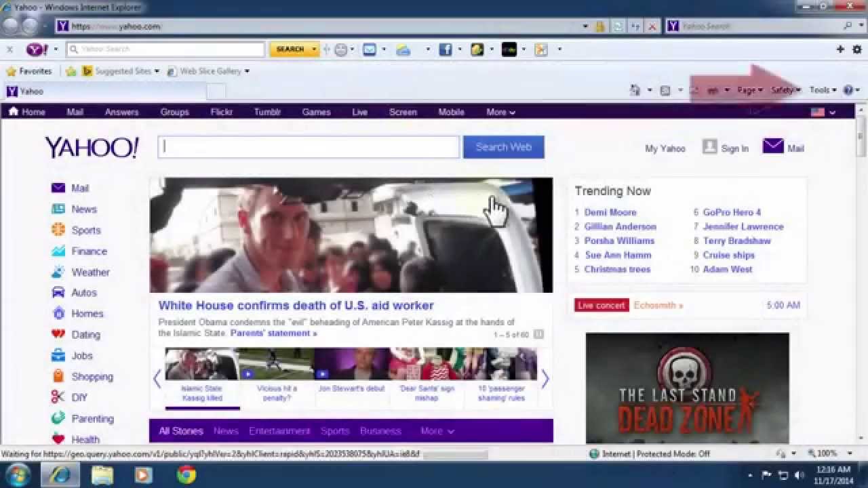Click the Home icon in Yahoo navigation bar

pos(14,112)
